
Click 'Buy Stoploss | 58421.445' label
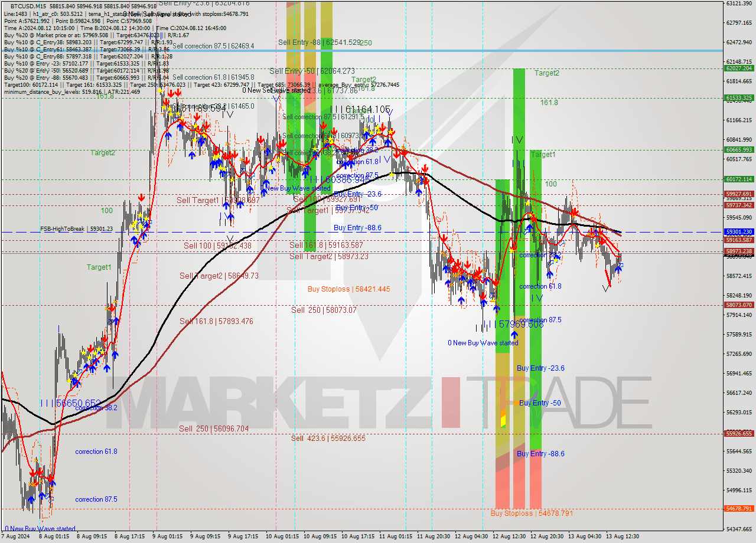click(348, 289)
